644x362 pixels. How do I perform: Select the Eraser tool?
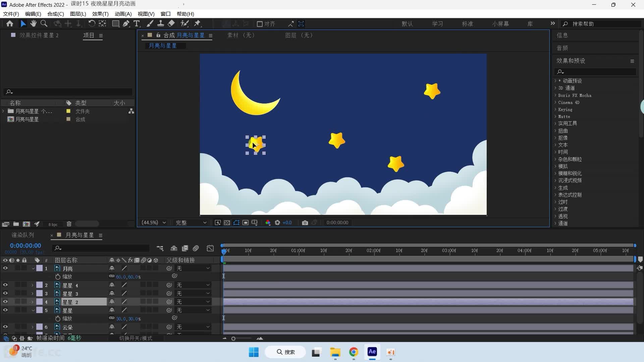[x=171, y=23]
